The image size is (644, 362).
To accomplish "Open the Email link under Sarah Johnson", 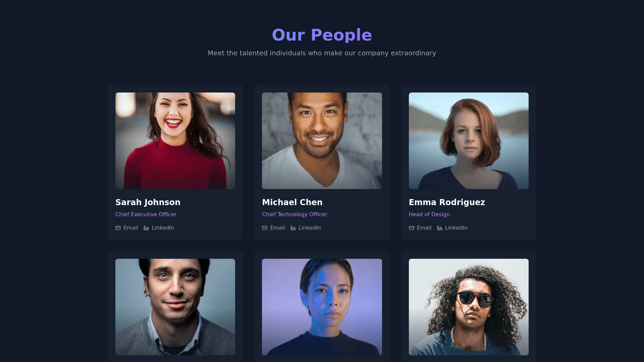I will (x=127, y=228).
